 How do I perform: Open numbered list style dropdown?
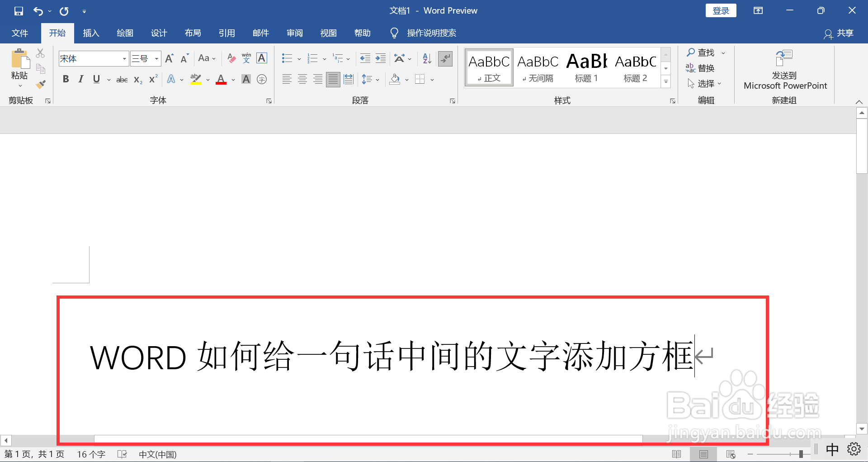pos(325,59)
